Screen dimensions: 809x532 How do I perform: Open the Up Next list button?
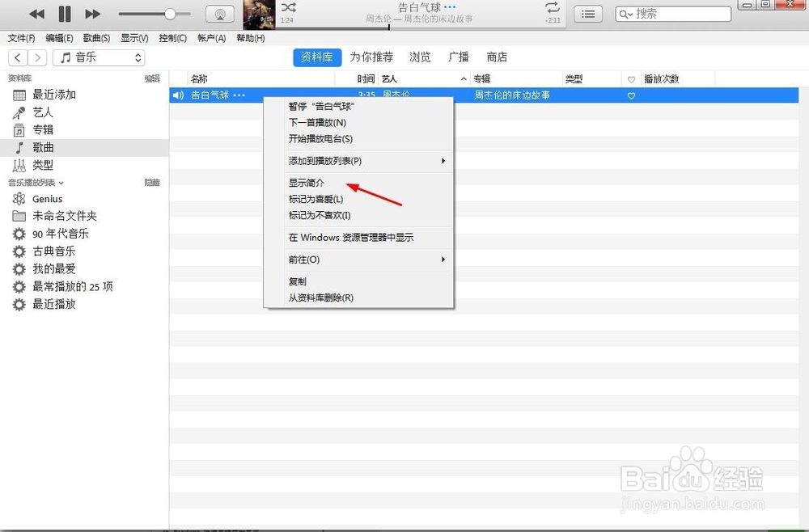click(587, 14)
